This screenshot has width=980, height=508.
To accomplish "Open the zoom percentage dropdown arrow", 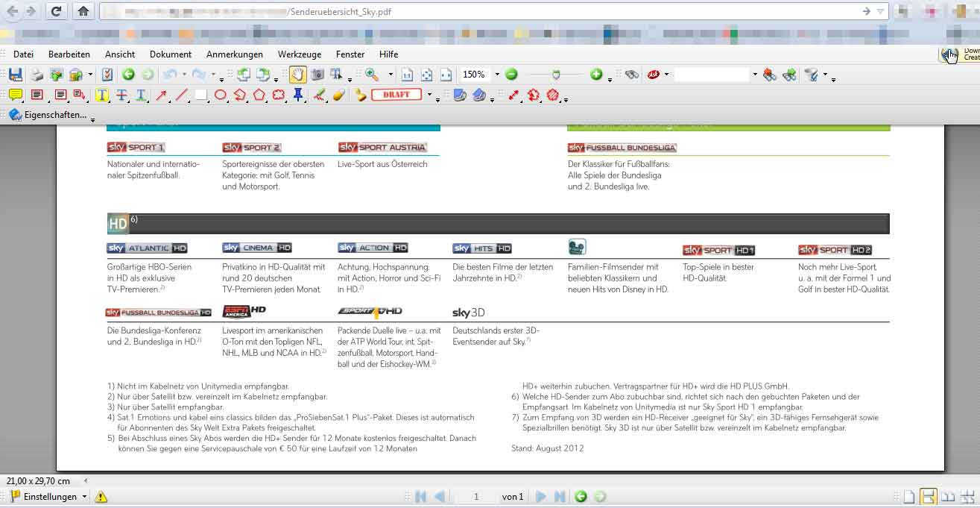I will (497, 75).
